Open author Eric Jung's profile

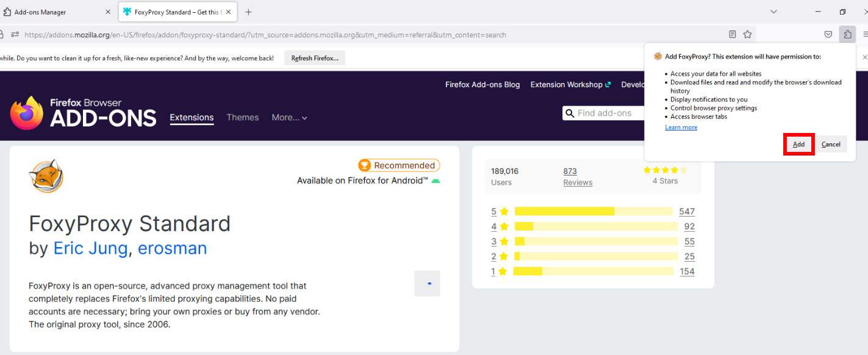pyautogui.click(x=90, y=248)
